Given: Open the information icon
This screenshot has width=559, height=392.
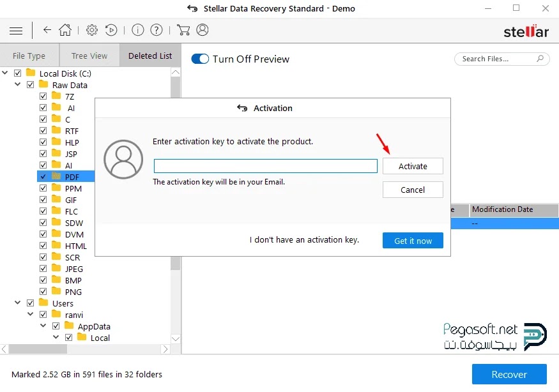Looking at the screenshot, I should coord(137,30).
